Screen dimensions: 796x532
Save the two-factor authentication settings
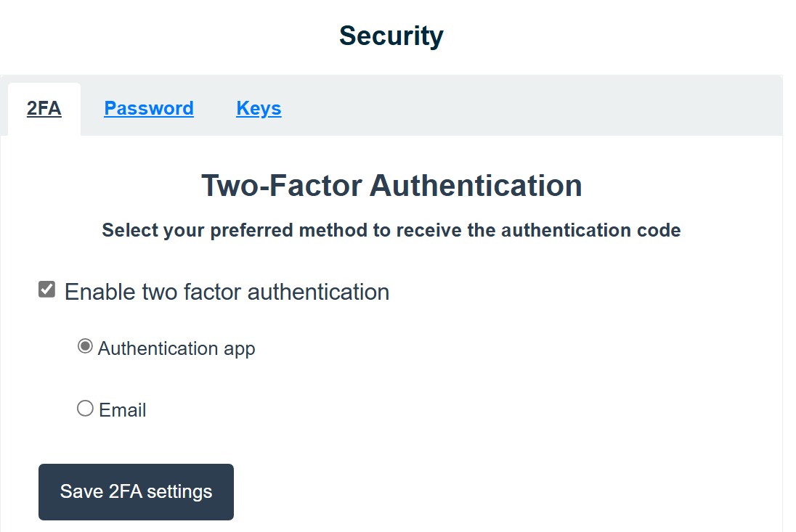click(x=136, y=491)
